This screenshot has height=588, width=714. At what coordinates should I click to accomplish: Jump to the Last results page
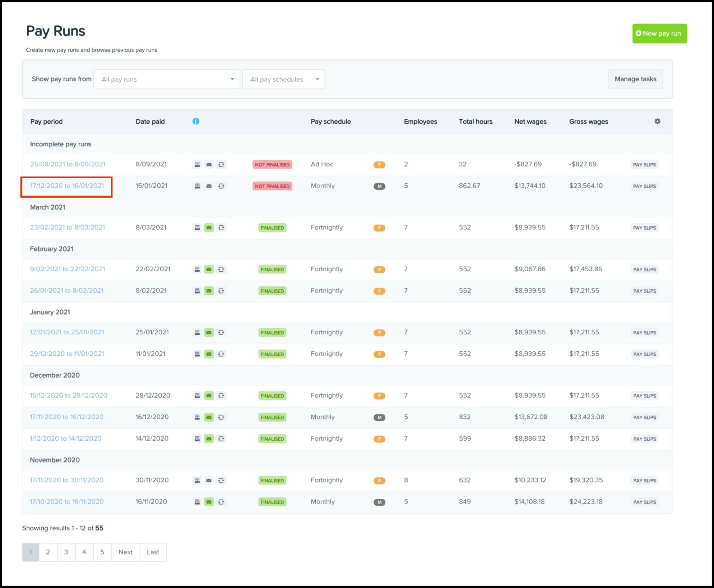(153, 552)
